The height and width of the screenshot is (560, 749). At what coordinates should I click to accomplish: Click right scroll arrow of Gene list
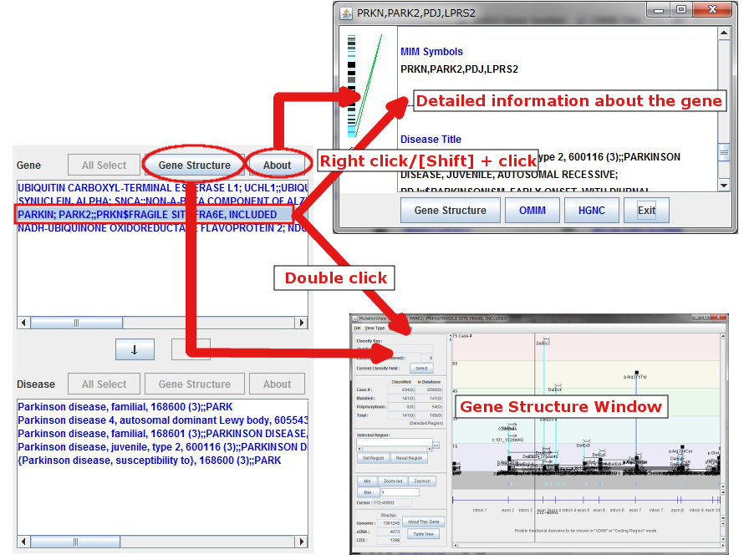pos(302,323)
